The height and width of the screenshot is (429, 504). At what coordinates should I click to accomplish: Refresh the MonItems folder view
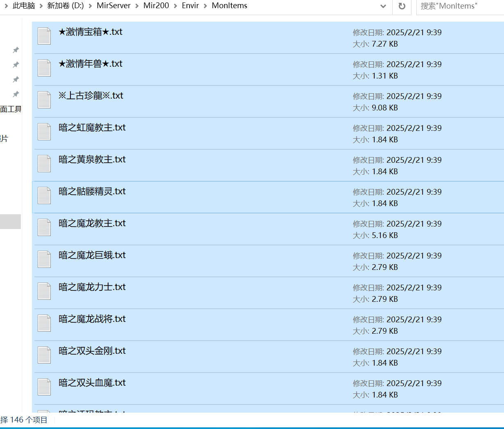pyautogui.click(x=402, y=6)
